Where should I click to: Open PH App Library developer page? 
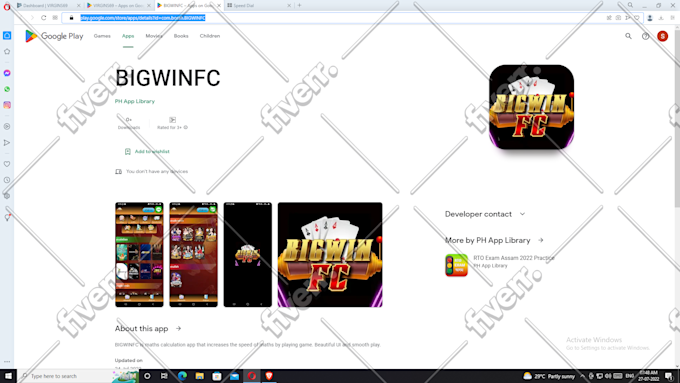pyautogui.click(x=134, y=101)
